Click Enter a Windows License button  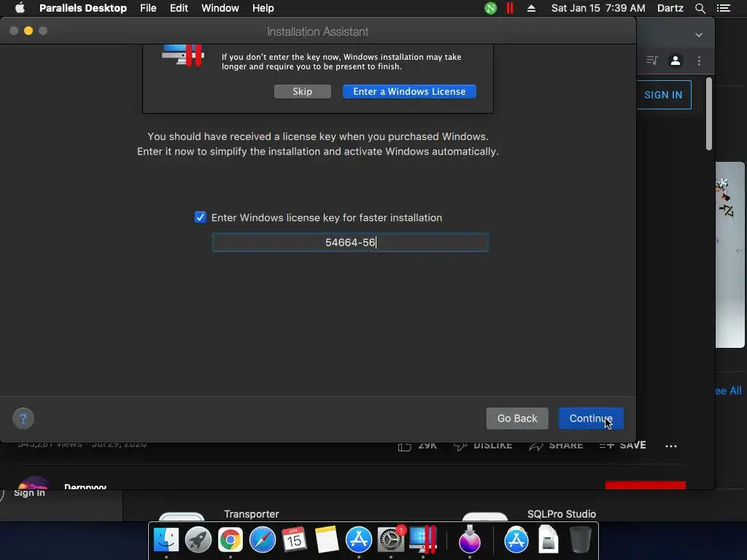[x=409, y=91]
